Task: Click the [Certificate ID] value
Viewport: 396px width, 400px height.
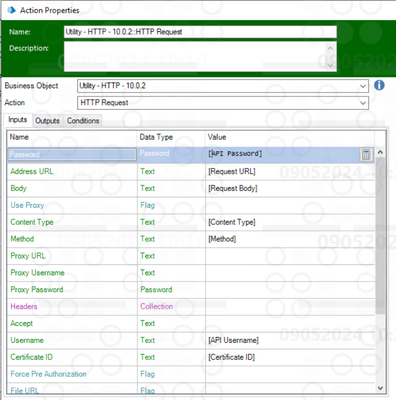Action: (232, 357)
